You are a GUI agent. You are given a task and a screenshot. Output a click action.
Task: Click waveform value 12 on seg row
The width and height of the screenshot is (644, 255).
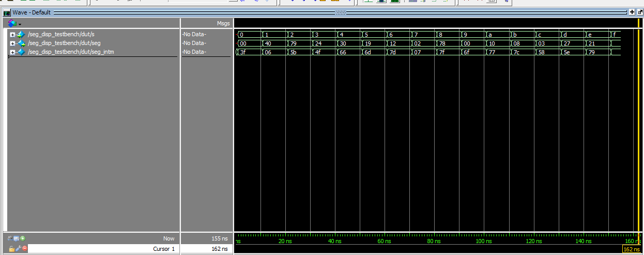coord(392,43)
